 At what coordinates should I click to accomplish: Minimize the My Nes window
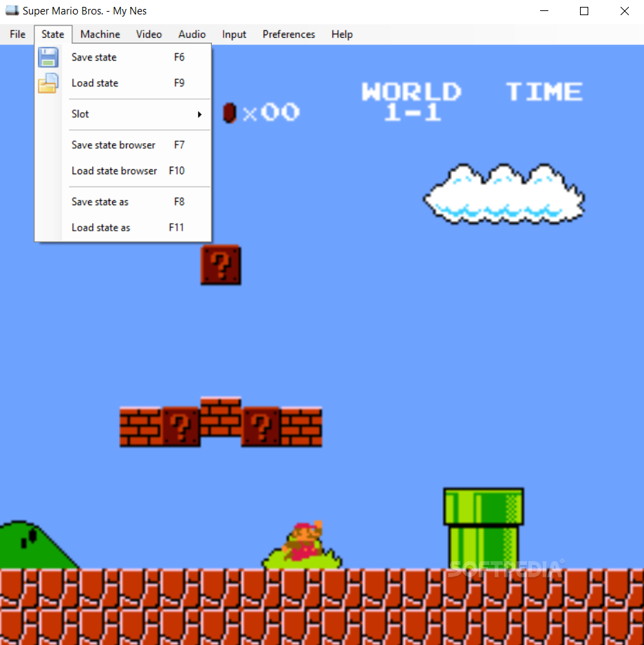(544, 11)
